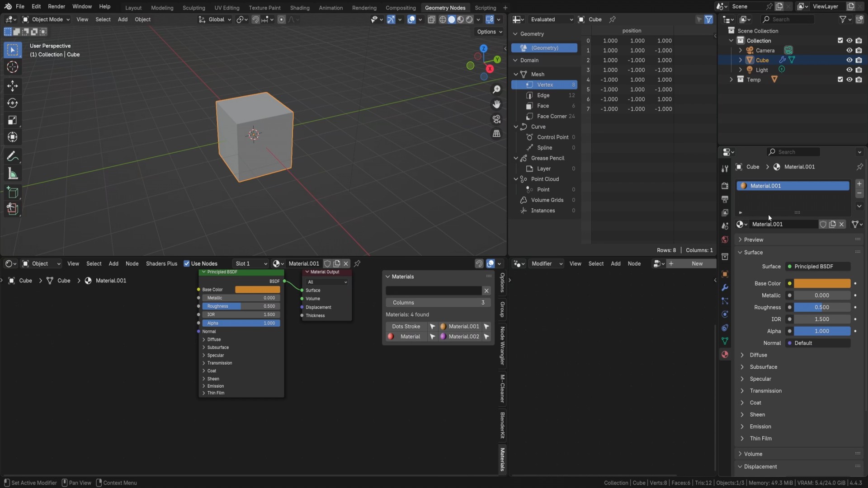Click the Add Cube tool icon
Image resolution: width=868 pixels, height=488 pixels.
pyautogui.click(x=12, y=192)
